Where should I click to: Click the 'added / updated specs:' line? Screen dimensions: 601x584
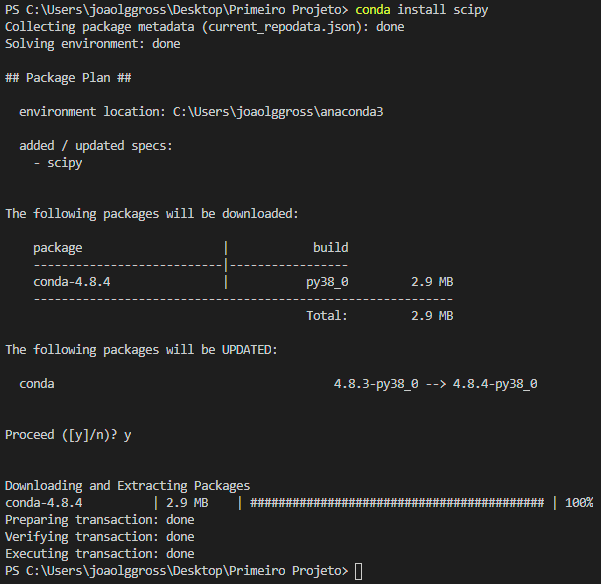coord(96,146)
